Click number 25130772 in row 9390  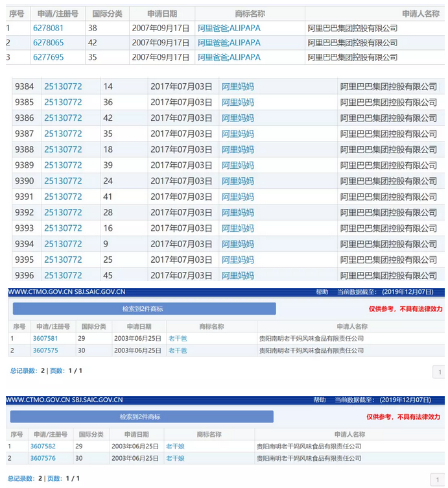pos(63,181)
